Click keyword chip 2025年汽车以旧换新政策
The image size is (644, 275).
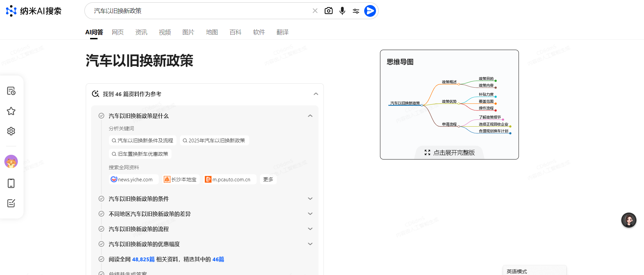214,140
